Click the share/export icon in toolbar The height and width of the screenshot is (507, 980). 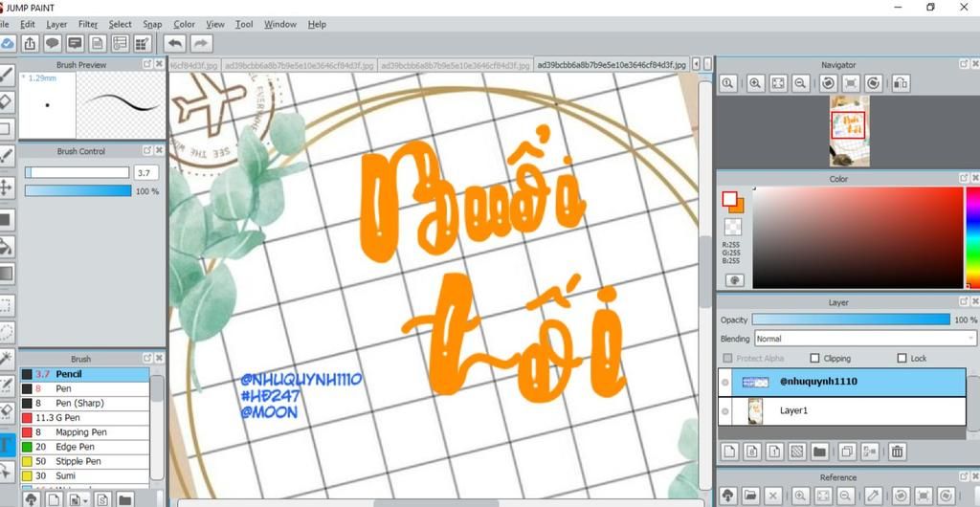(30, 44)
